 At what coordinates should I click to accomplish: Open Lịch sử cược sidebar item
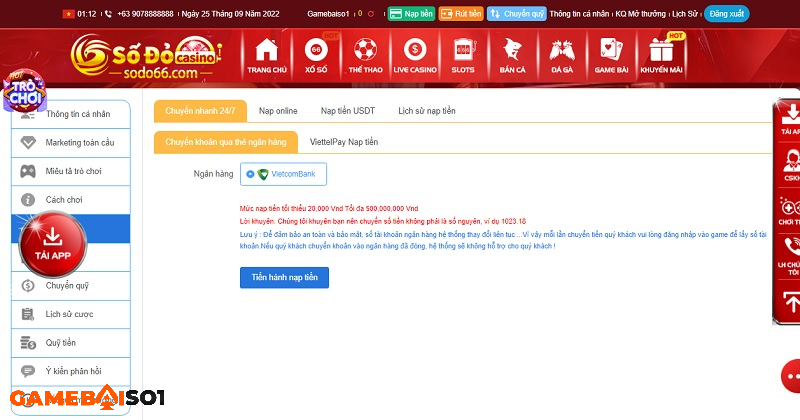click(71, 314)
